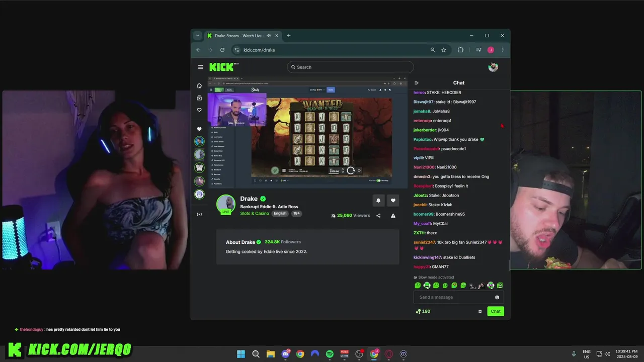View site information for kick.com

tap(237, 50)
